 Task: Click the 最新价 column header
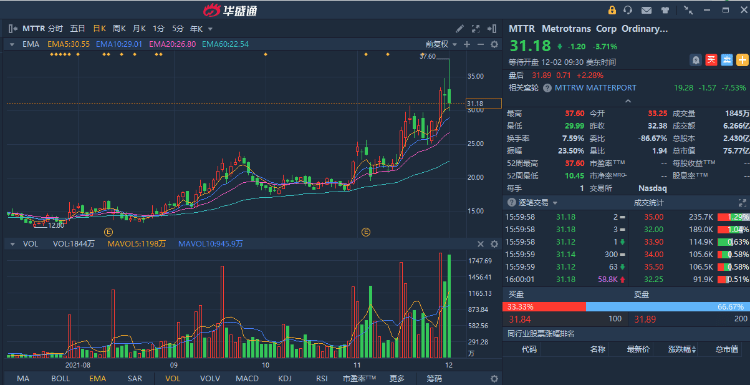click(638, 350)
